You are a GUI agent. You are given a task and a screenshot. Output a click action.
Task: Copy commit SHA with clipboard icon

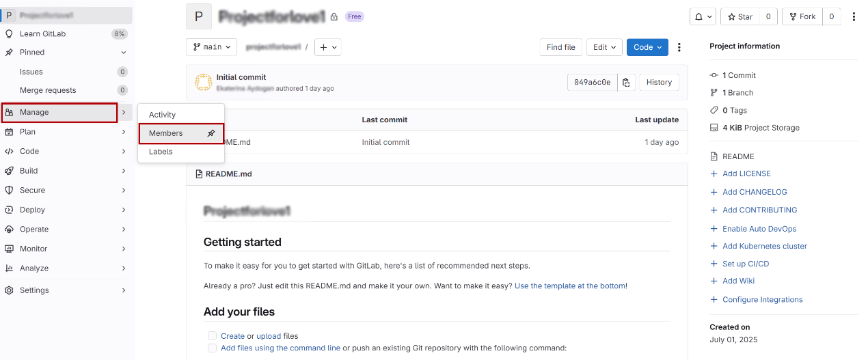pos(626,83)
